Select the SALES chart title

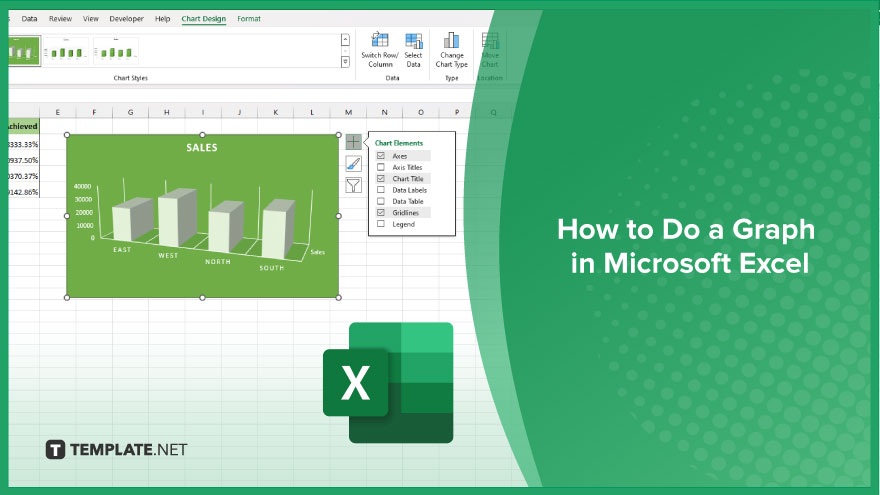tap(202, 148)
